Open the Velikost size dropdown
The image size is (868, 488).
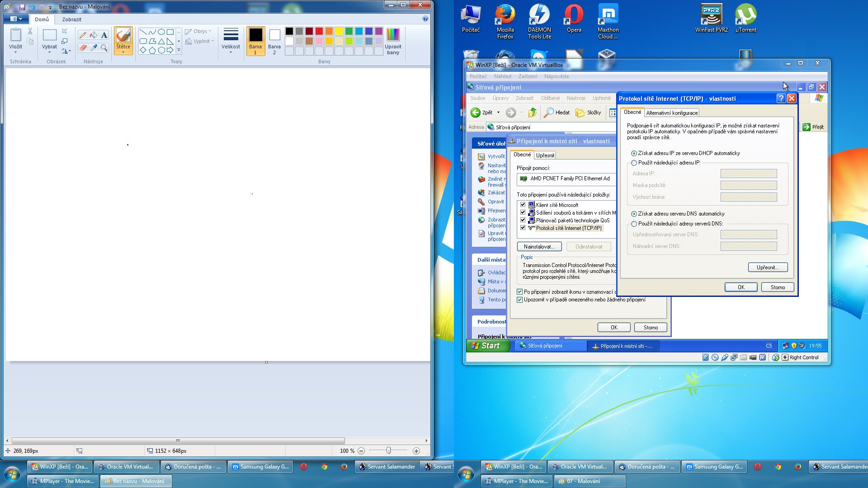tap(231, 41)
